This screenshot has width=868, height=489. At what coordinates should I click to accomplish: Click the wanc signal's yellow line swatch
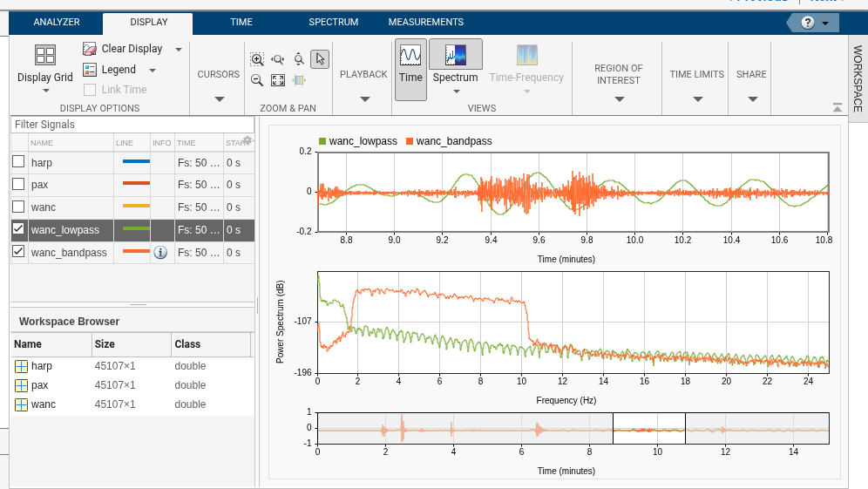pos(136,207)
